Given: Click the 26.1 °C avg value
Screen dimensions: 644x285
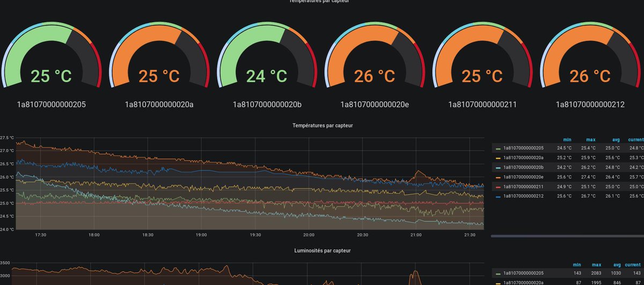Looking at the screenshot, I should point(613,196).
